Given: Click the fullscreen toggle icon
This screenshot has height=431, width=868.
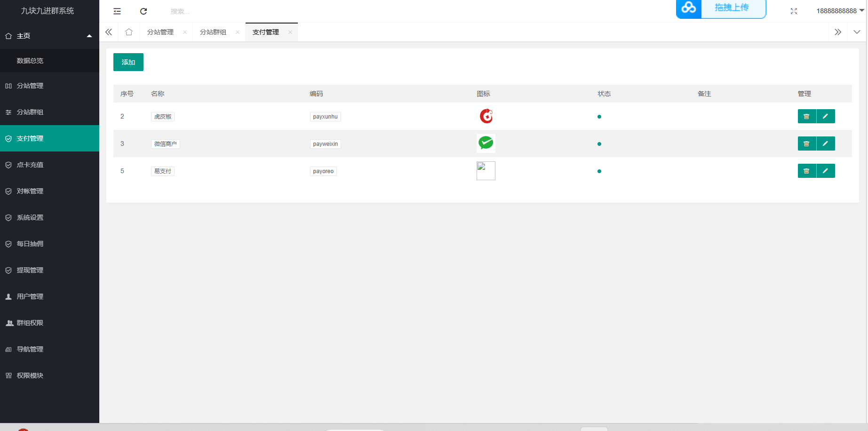Looking at the screenshot, I should pos(794,11).
